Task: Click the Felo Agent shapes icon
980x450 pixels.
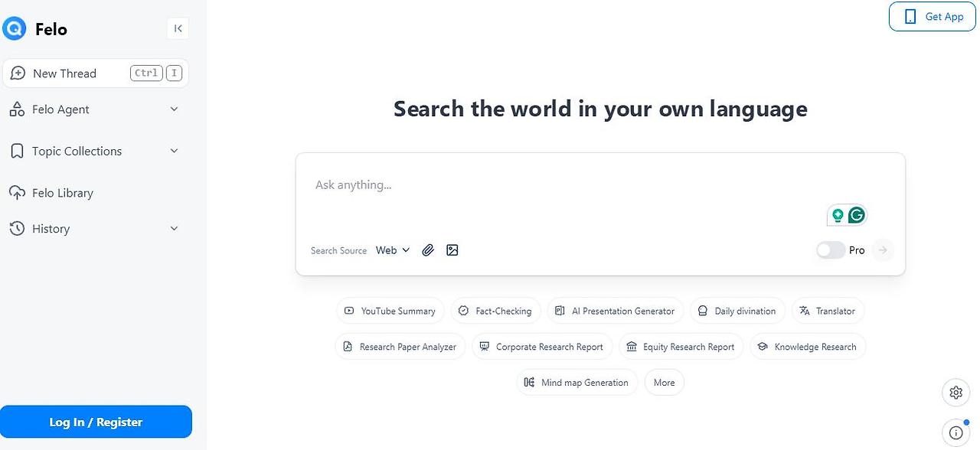Action: [17, 109]
